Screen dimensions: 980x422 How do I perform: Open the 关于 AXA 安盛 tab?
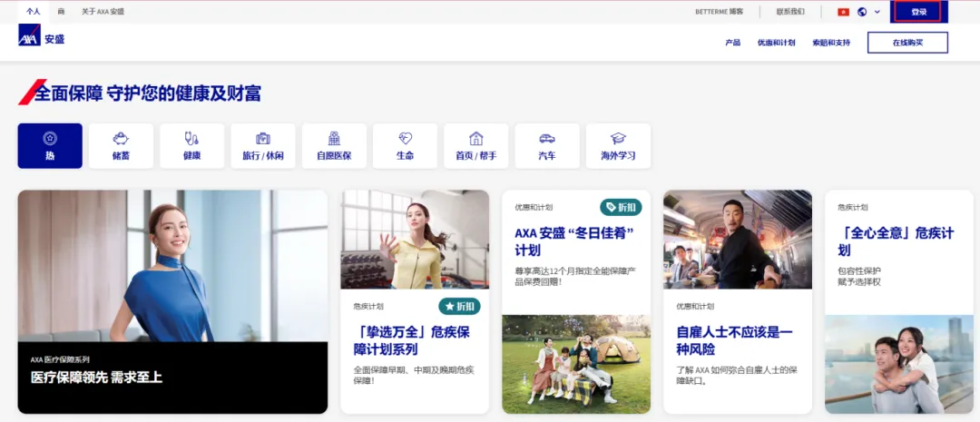tap(103, 11)
